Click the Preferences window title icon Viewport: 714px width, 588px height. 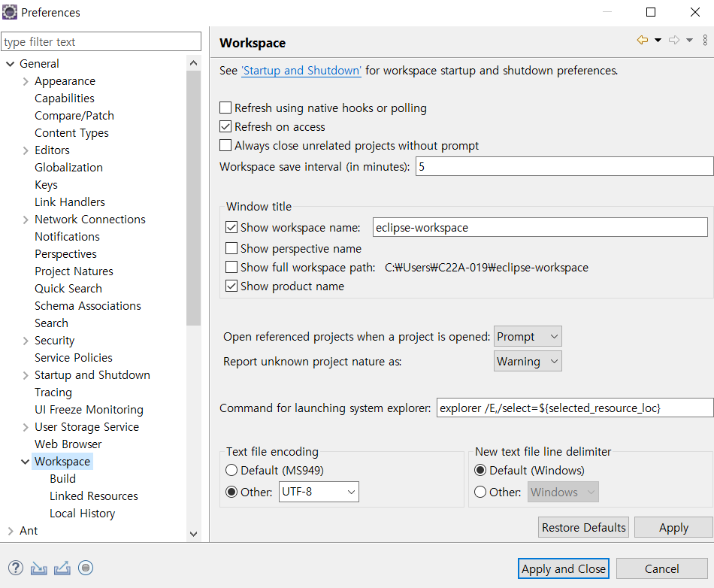pos(10,12)
